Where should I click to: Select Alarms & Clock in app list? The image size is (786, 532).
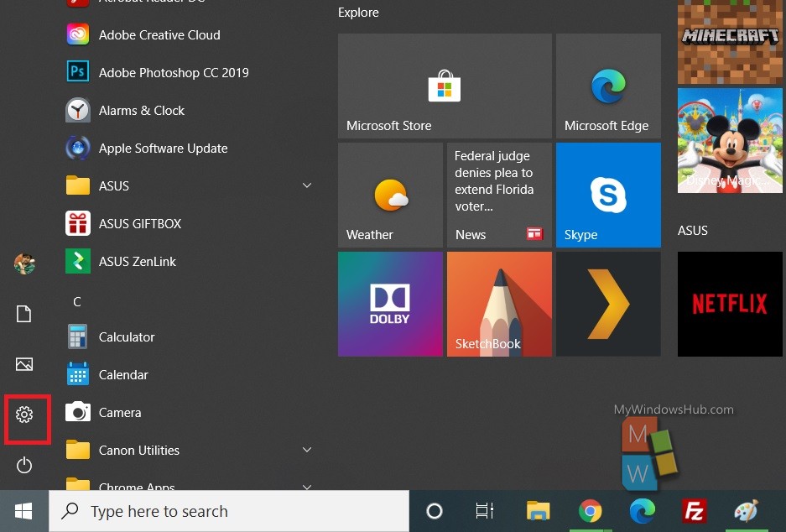(x=141, y=111)
